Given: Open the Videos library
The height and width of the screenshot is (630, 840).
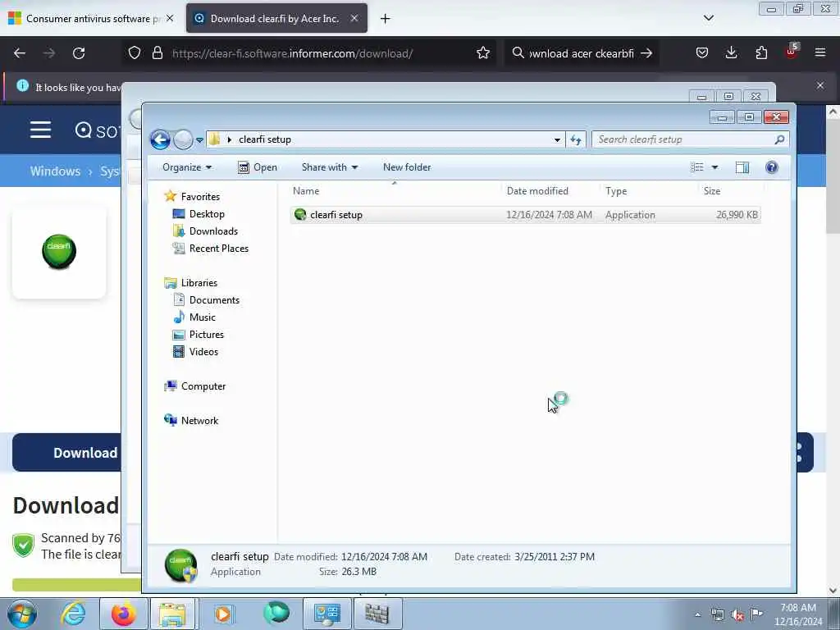Looking at the screenshot, I should pyautogui.click(x=203, y=351).
